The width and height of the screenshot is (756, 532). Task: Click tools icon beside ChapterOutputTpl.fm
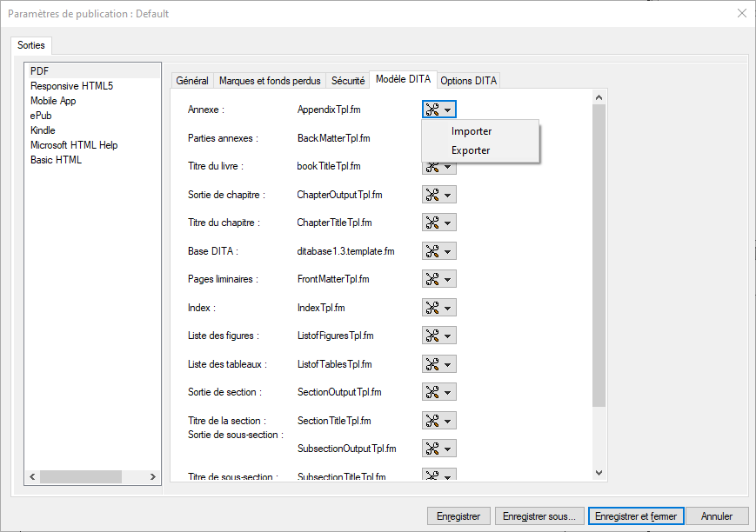[432, 195]
